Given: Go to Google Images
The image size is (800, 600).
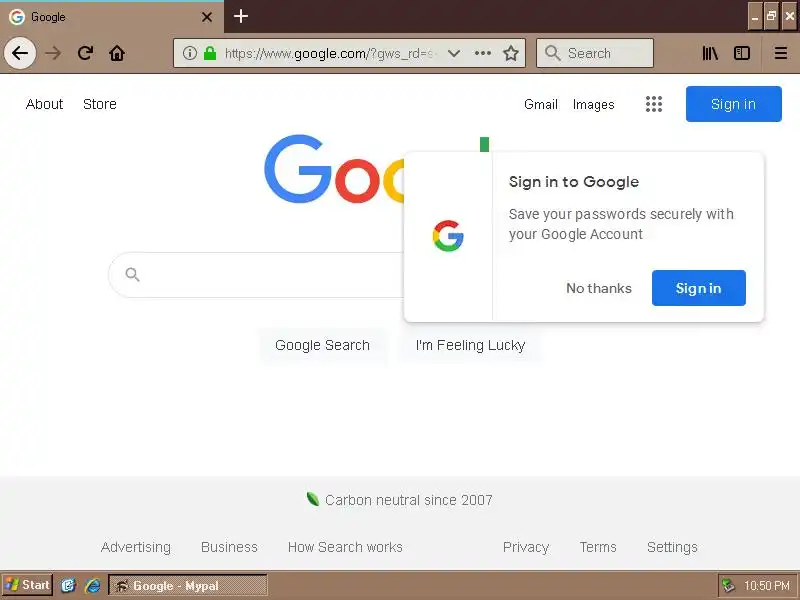Looking at the screenshot, I should 593,104.
